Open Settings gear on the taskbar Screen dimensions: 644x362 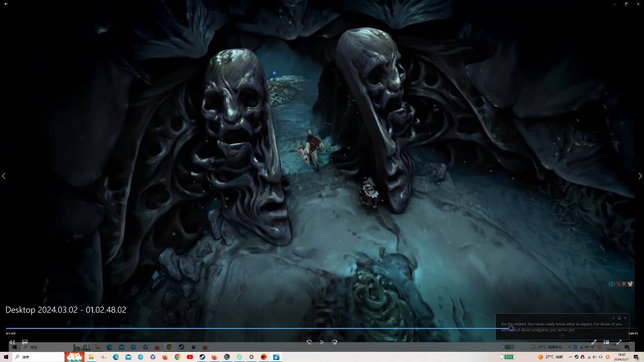[251, 357]
